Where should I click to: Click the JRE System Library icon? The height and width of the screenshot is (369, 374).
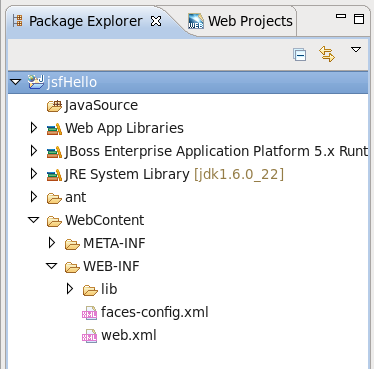pos(54,175)
